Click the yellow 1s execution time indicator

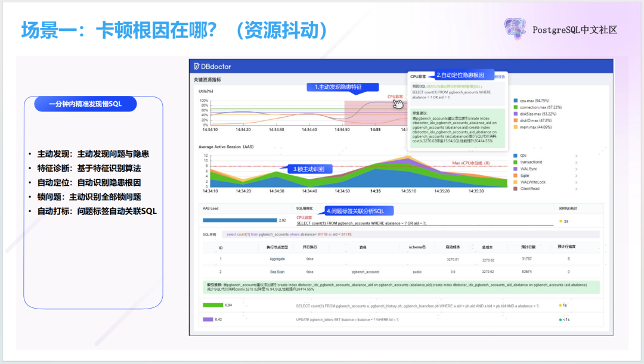pos(563,305)
